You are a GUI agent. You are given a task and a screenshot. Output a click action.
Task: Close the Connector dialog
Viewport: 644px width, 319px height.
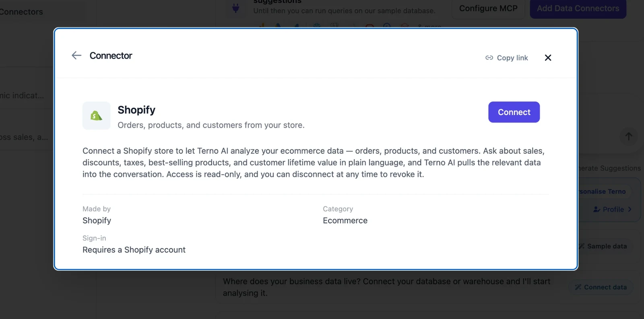[x=548, y=58]
